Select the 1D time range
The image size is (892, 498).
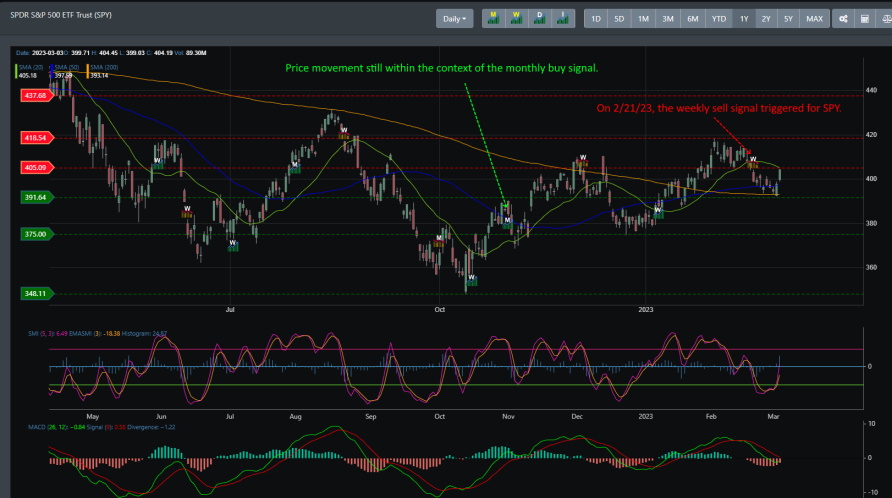[596, 19]
